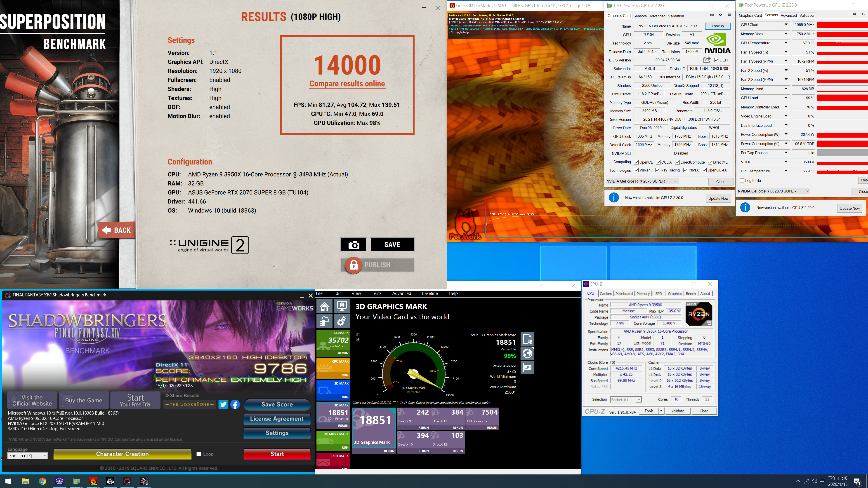868x488 pixels.
Task: Open hamburger menu in GPU-Z Graphics Card window
Action: coord(729,15)
